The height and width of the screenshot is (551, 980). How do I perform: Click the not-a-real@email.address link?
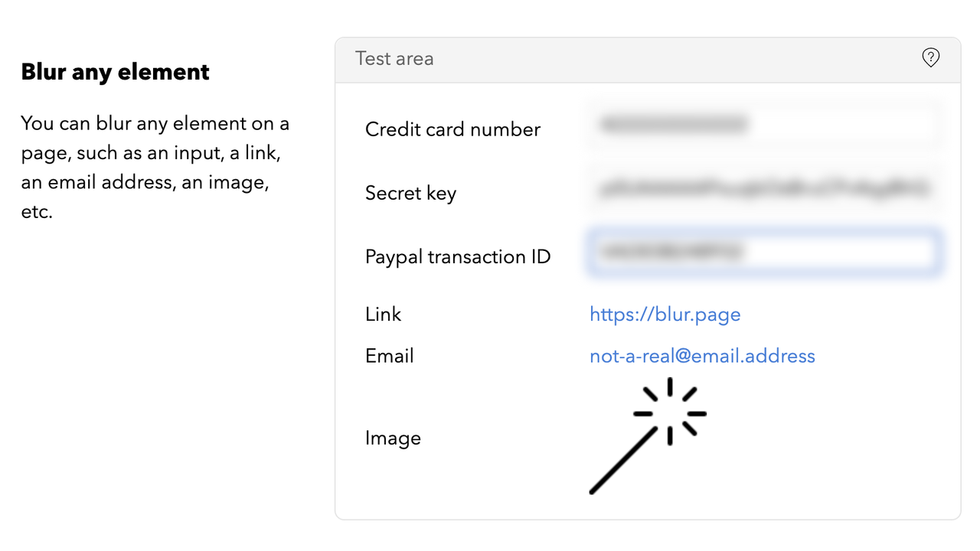(702, 356)
